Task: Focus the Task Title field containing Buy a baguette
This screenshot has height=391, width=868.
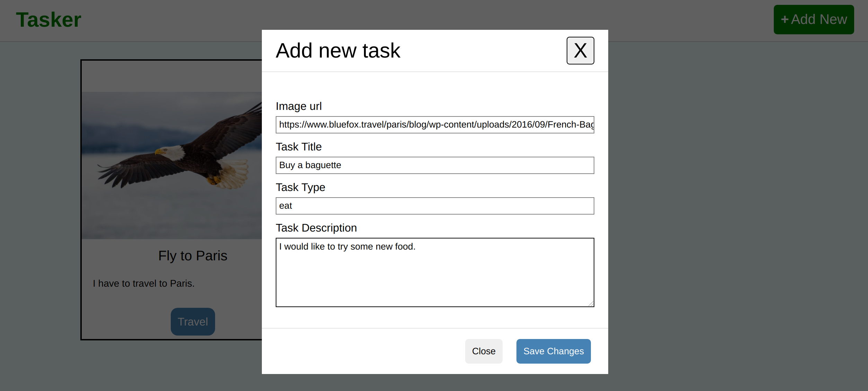Action: [435, 165]
